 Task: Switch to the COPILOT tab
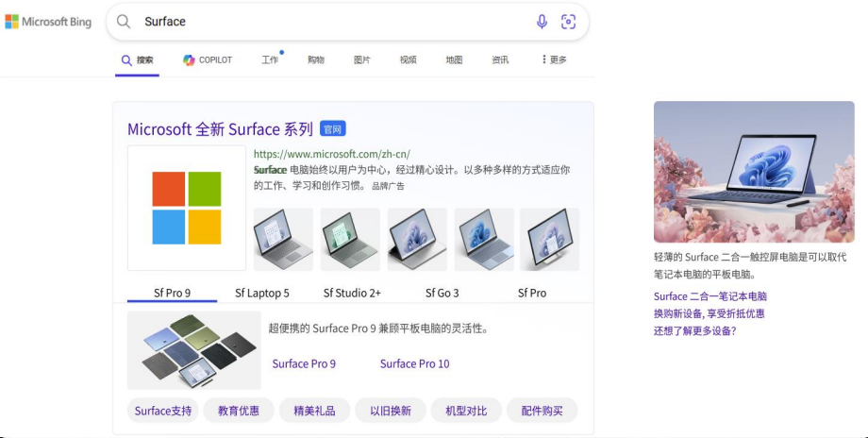click(208, 59)
